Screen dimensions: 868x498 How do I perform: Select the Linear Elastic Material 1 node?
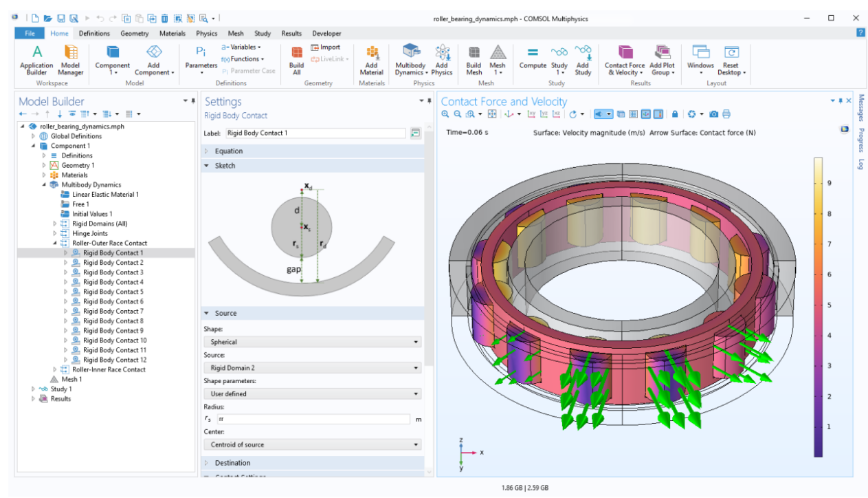click(x=105, y=195)
